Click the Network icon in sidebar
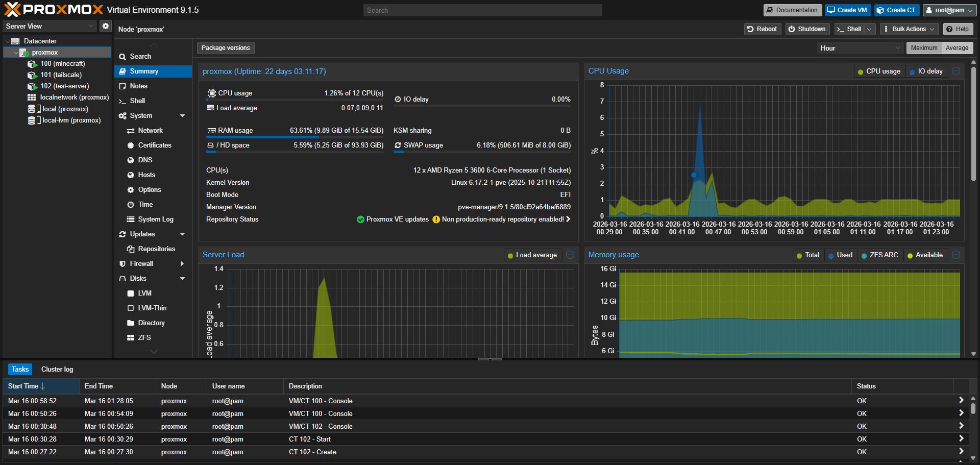The image size is (980, 465). pos(131,131)
